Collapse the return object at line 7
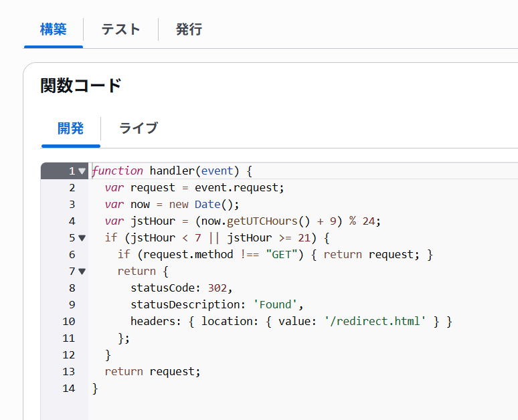Image resolution: width=518 pixels, height=420 pixels. pos(82,272)
